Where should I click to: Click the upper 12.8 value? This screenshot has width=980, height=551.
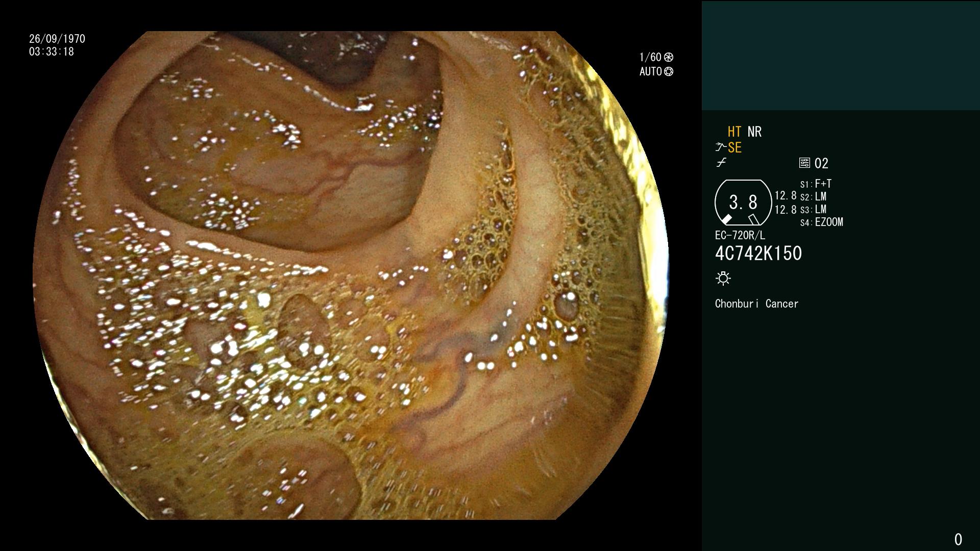coord(786,195)
